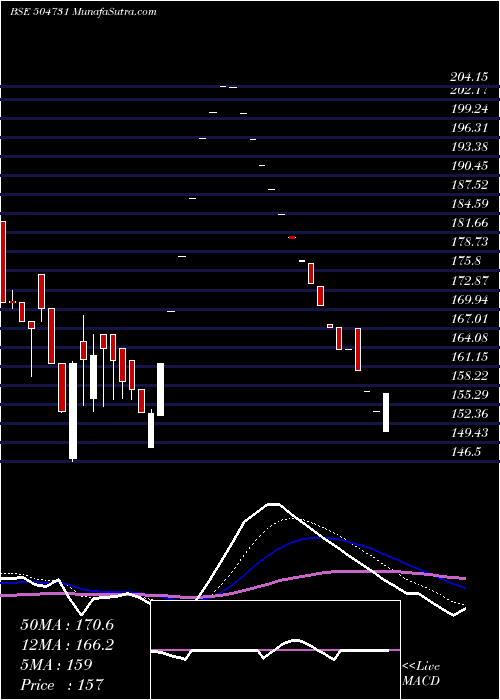The height and width of the screenshot is (700, 500).
Task: Select the 193.38 price axis label
Action: 469,147
